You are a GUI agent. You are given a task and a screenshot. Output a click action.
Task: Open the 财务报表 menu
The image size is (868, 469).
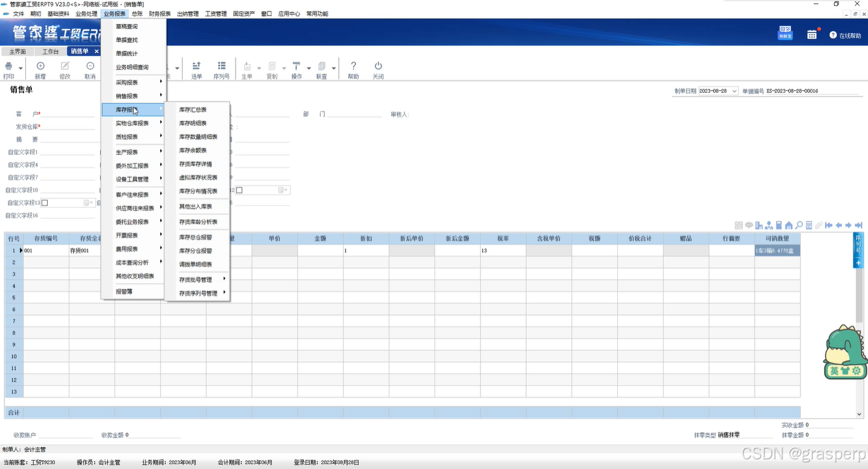pos(160,13)
